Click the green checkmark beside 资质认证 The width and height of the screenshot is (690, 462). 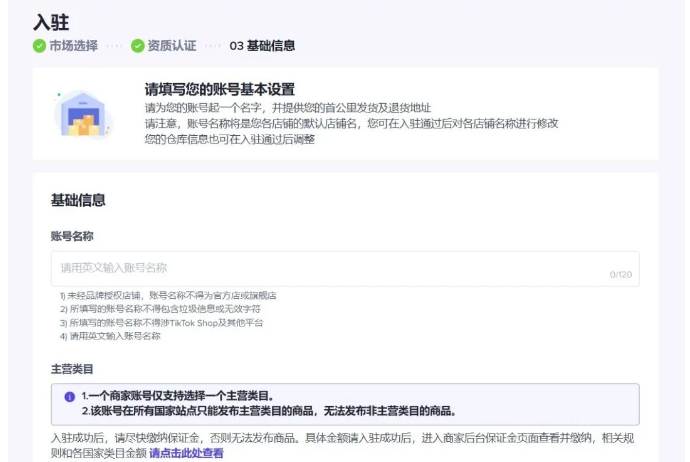(137, 46)
